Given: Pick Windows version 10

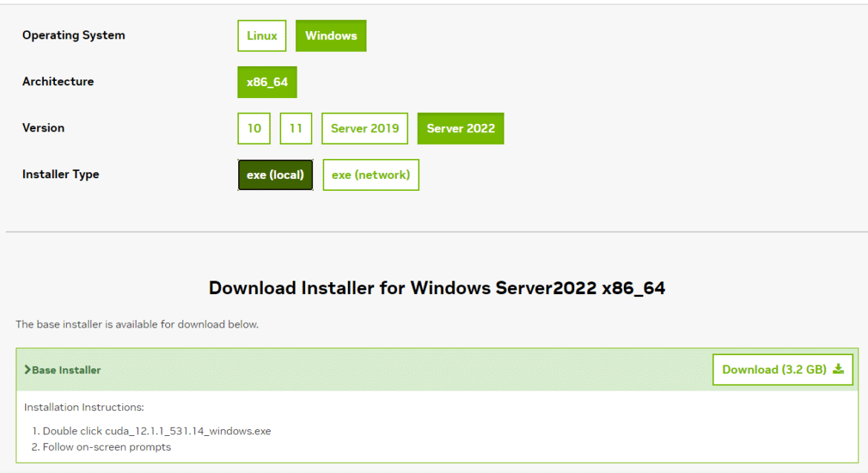Looking at the screenshot, I should (254, 128).
